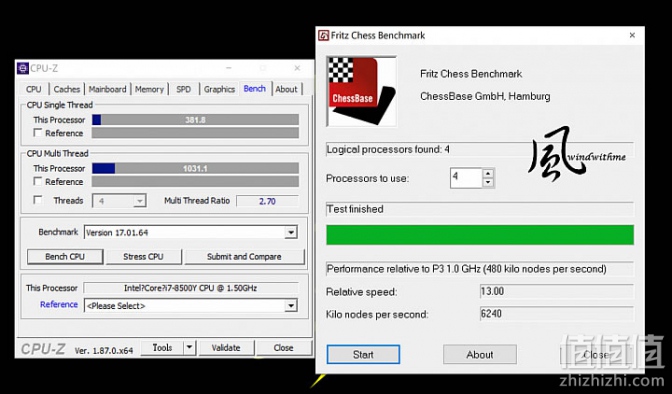The image size is (672, 394).
Task: Click Submit and Compare button
Action: (244, 256)
